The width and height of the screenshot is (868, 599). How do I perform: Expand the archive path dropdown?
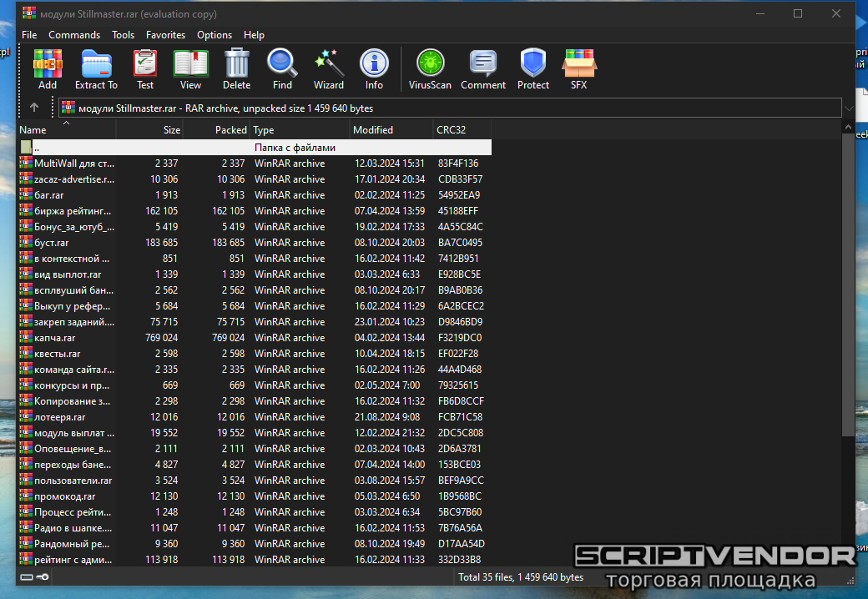[848, 108]
